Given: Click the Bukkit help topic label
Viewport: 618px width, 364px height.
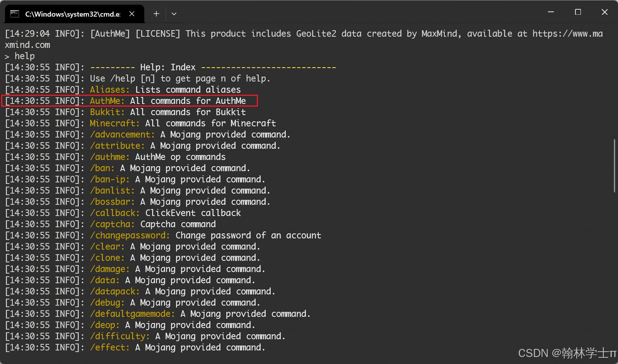Looking at the screenshot, I should click(107, 112).
